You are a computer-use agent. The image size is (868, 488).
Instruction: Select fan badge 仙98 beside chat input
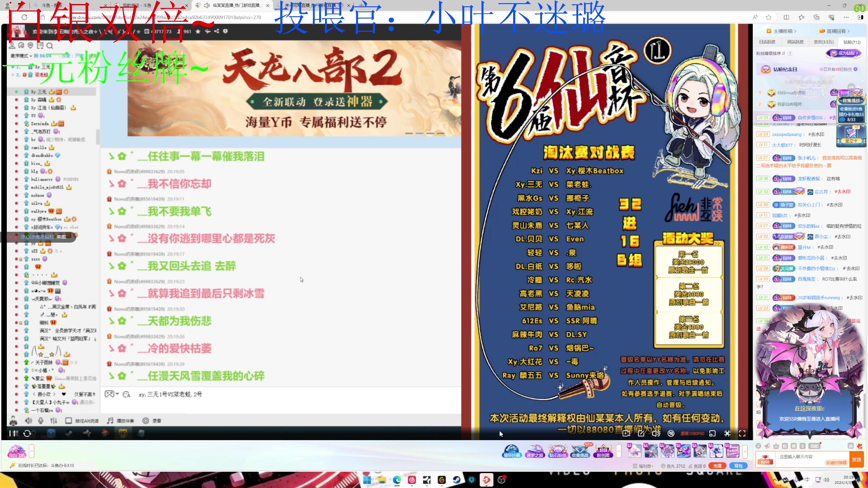(x=765, y=459)
